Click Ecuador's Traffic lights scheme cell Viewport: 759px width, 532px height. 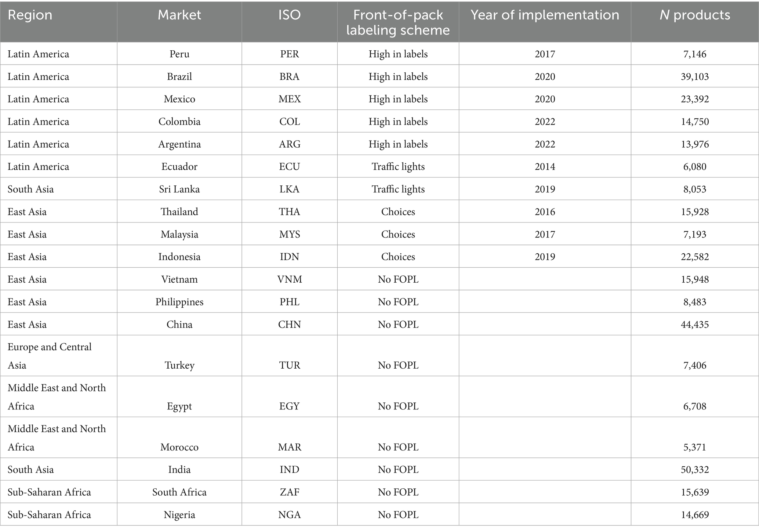tap(398, 167)
